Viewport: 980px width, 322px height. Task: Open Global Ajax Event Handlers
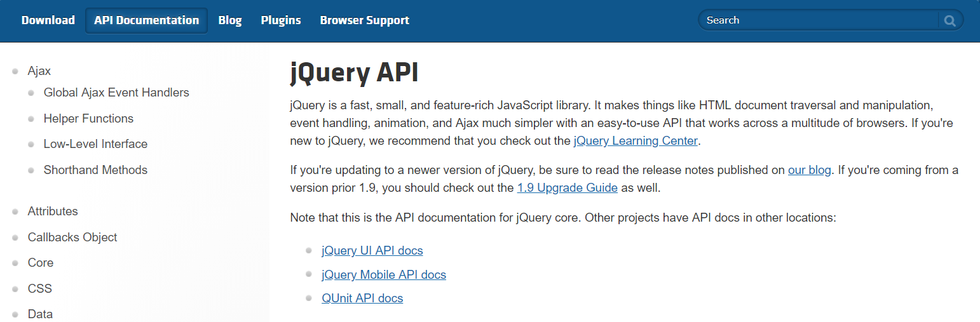point(116,93)
